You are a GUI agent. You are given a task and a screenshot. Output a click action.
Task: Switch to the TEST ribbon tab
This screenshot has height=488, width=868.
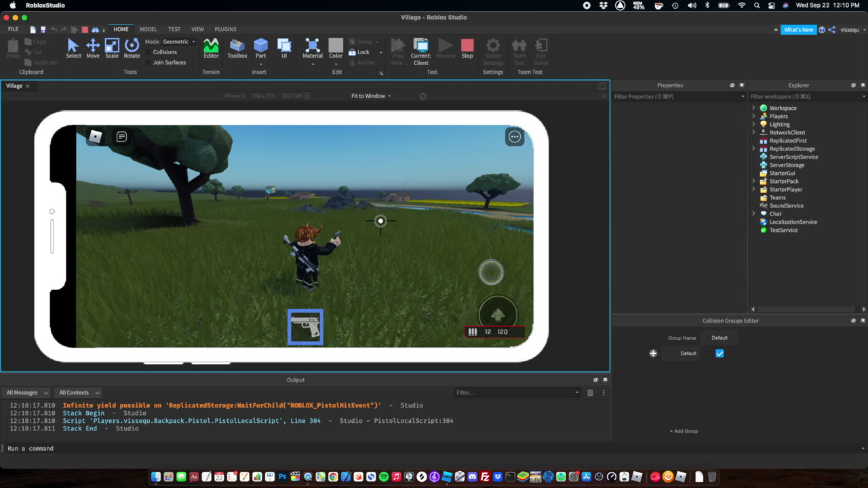174,30
